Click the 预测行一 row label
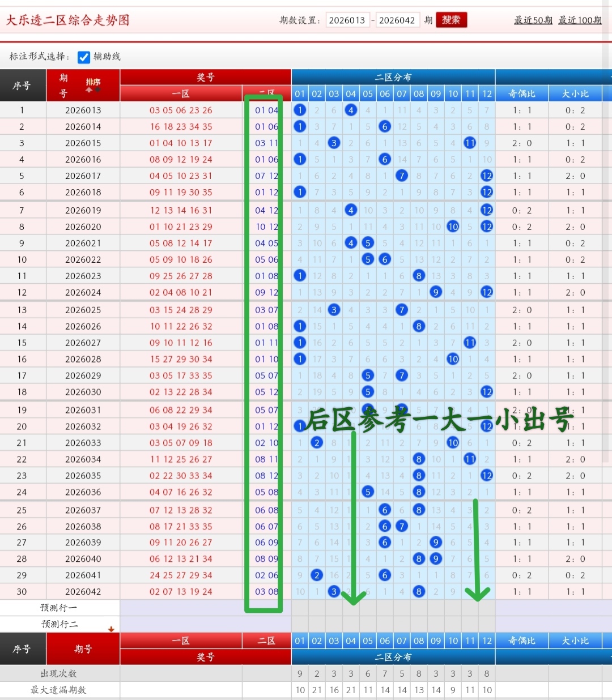This screenshot has width=612, height=700. pos(59,608)
